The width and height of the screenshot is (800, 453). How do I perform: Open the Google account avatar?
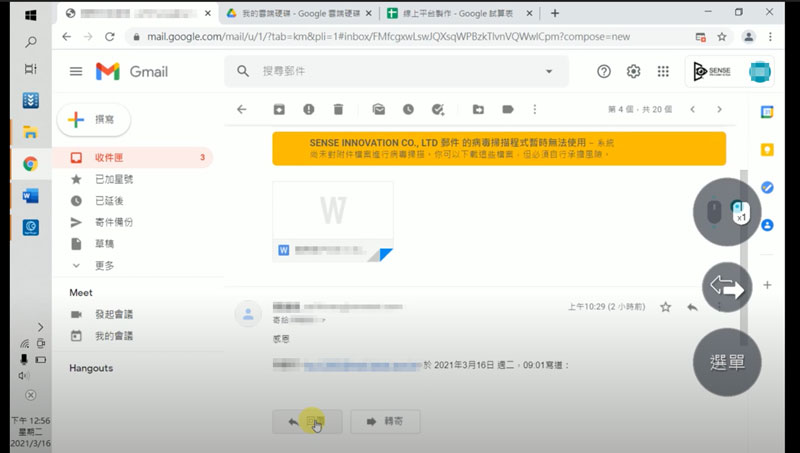click(760, 71)
